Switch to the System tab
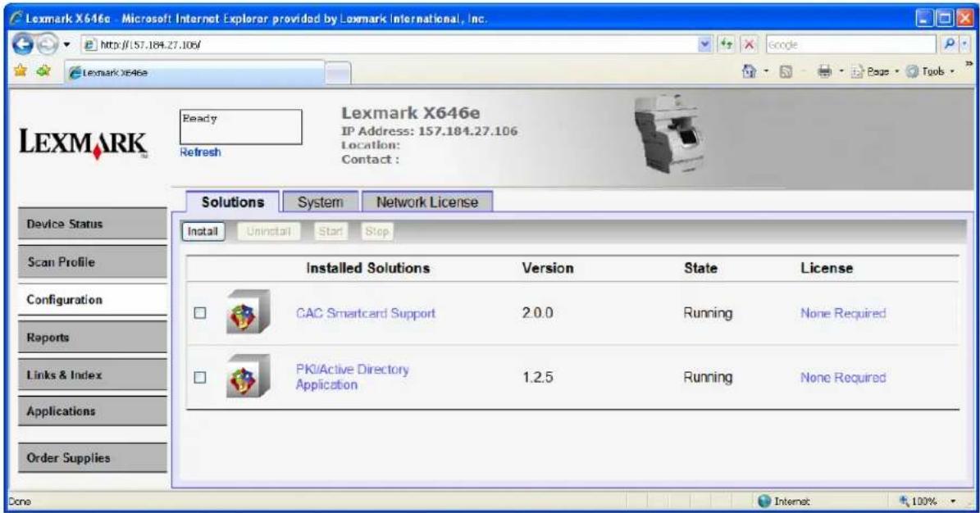 point(320,202)
